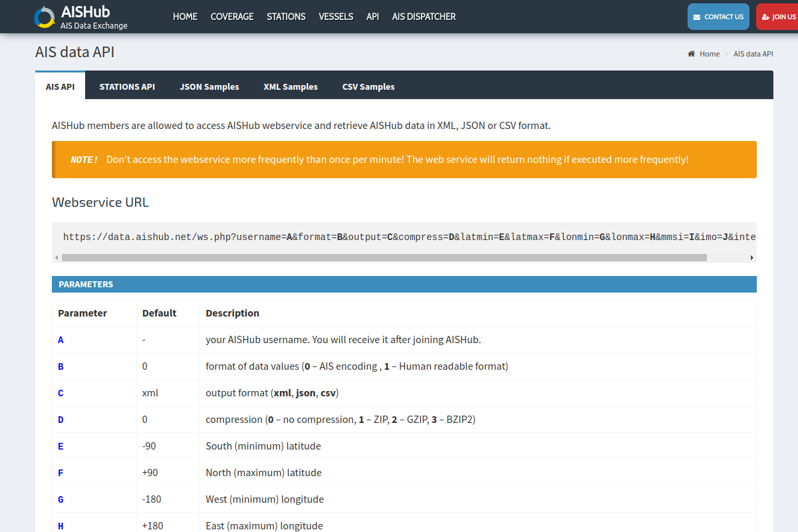Open the VESSELS menu item

tap(336, 17)
